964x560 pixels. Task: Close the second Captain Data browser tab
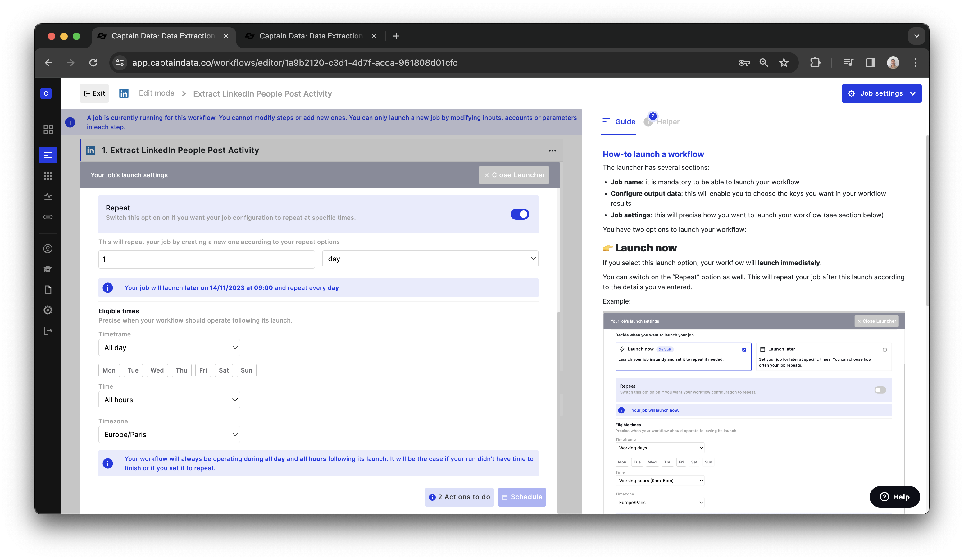(x=374, y=36)
